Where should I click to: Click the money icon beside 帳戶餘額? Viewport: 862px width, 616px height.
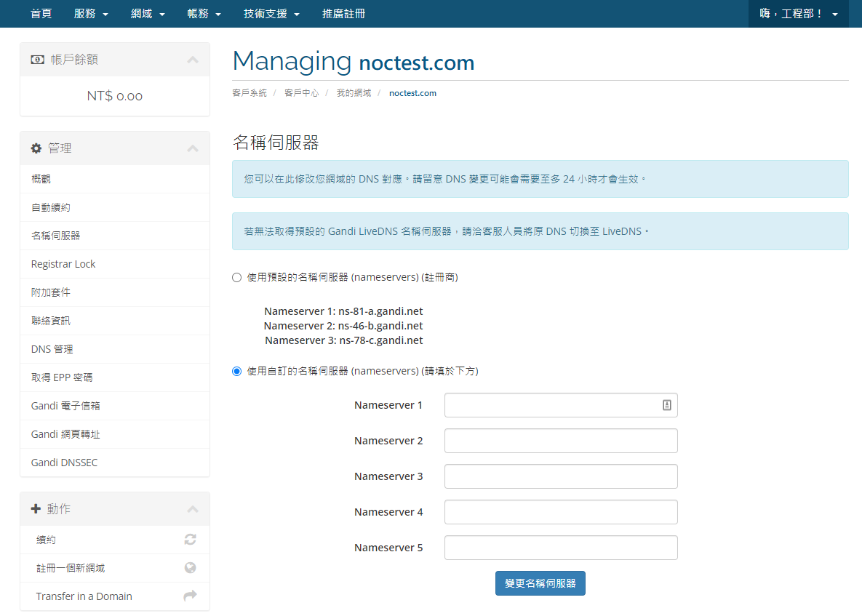(x=37, y=60)
